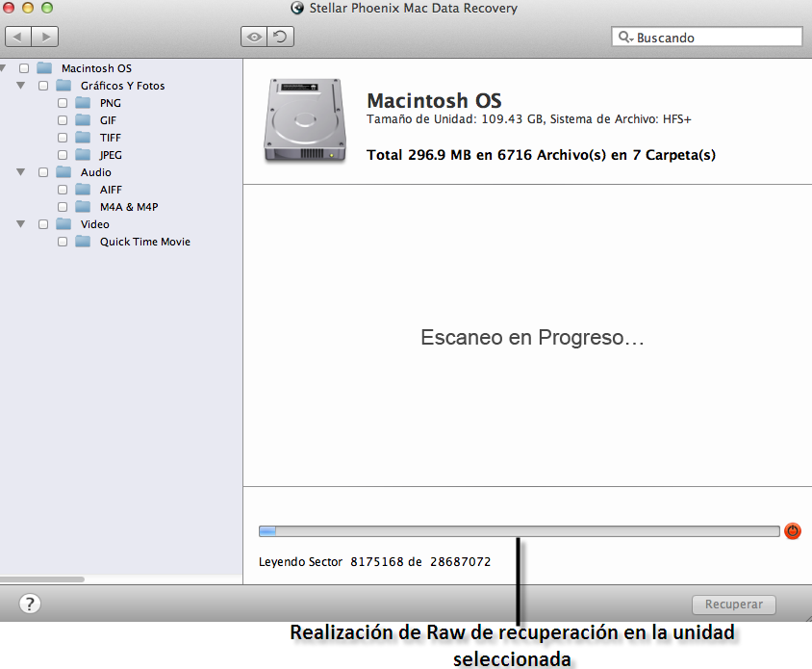Click the Macintosh OS hard drive image
This screenshot has width=812, height=669.
pos(304,120)
